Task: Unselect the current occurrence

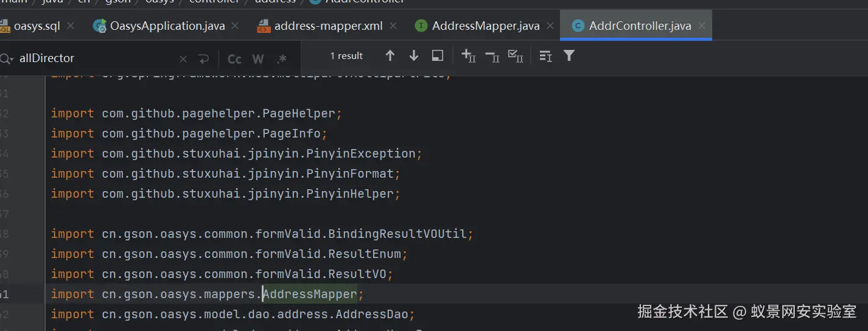Action: (492, 56)
